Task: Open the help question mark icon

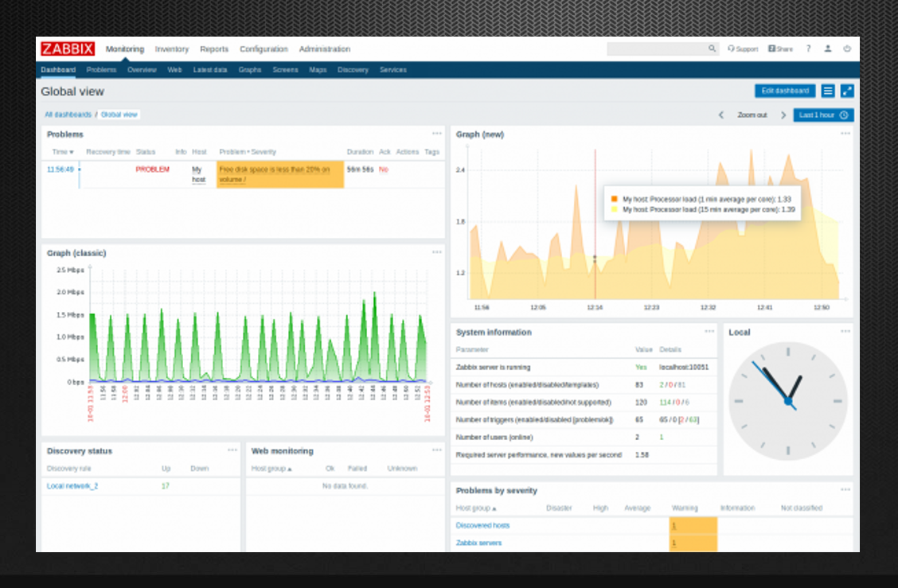Action: 808,49
